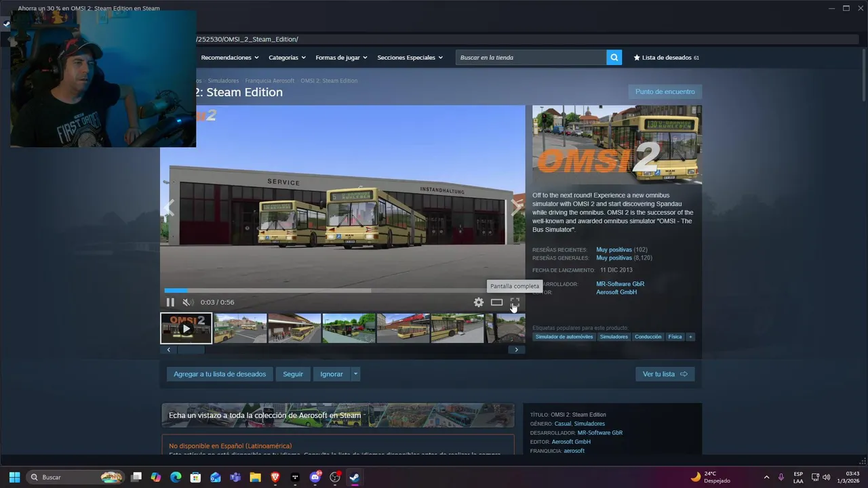Open the Simuladores genre link in details
This screenshot has height=488, width=868.
[x=589, y=424]
